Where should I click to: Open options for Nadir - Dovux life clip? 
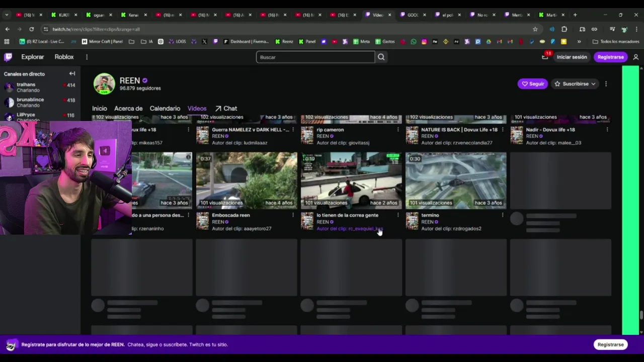click(x=607, y=130)
